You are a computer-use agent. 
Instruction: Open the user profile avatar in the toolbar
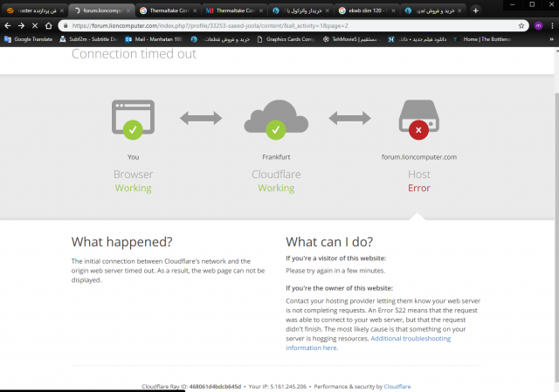point(537,26)
